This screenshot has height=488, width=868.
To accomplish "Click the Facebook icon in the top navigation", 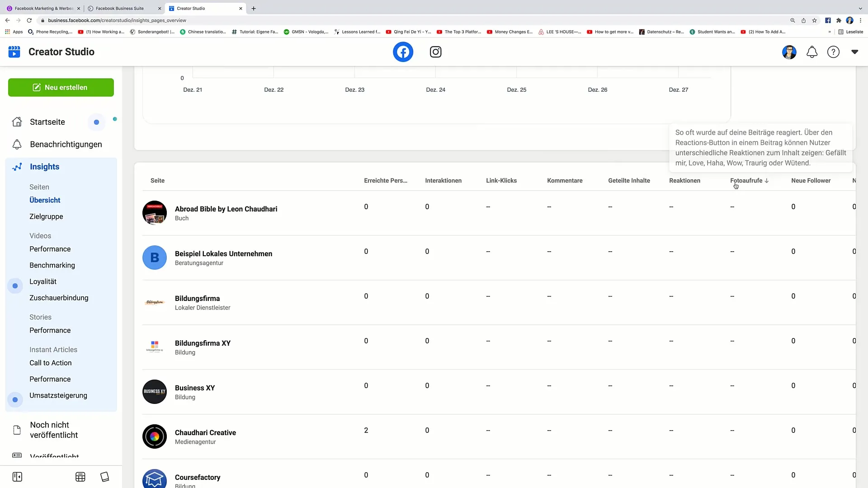I will click(404, 52).
